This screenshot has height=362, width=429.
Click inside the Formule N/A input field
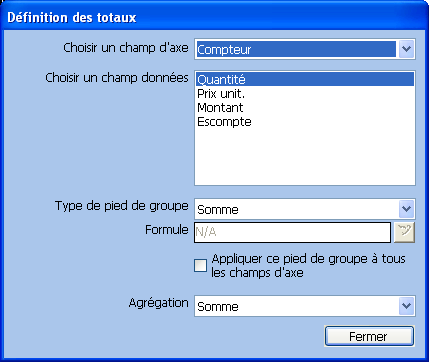(292, 232)
